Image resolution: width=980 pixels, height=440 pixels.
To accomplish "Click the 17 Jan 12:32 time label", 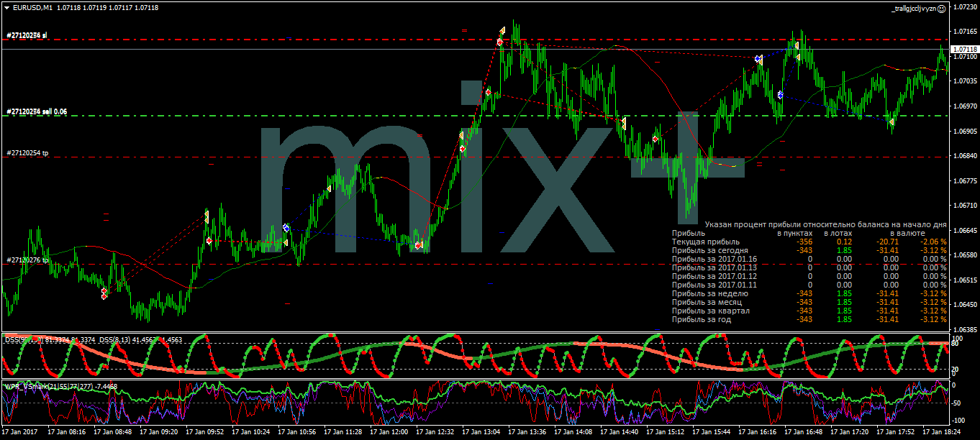I will (435, 433).
